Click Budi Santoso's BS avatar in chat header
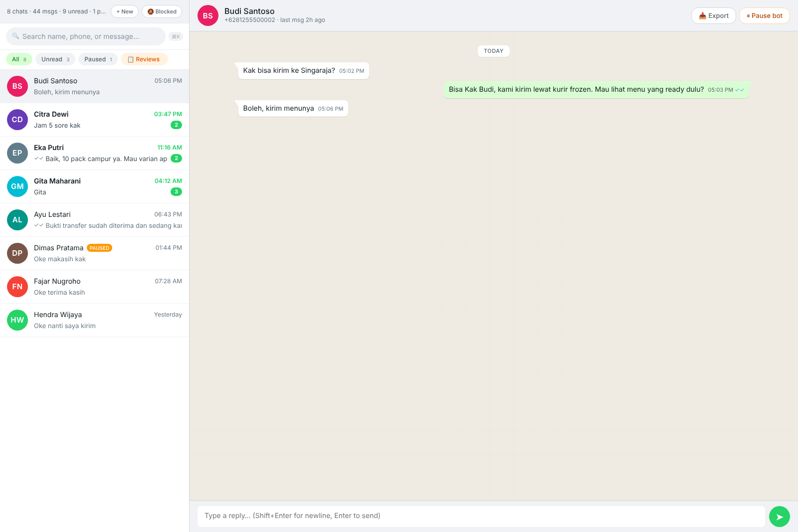This screenshot has width=798, height=532. point(208,15)
